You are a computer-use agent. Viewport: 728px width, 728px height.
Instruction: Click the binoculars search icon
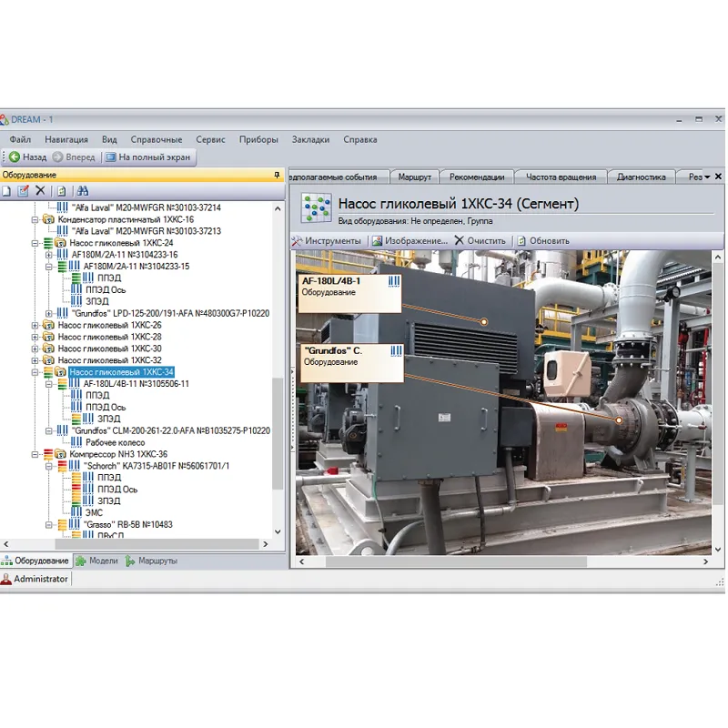[83, 191]
